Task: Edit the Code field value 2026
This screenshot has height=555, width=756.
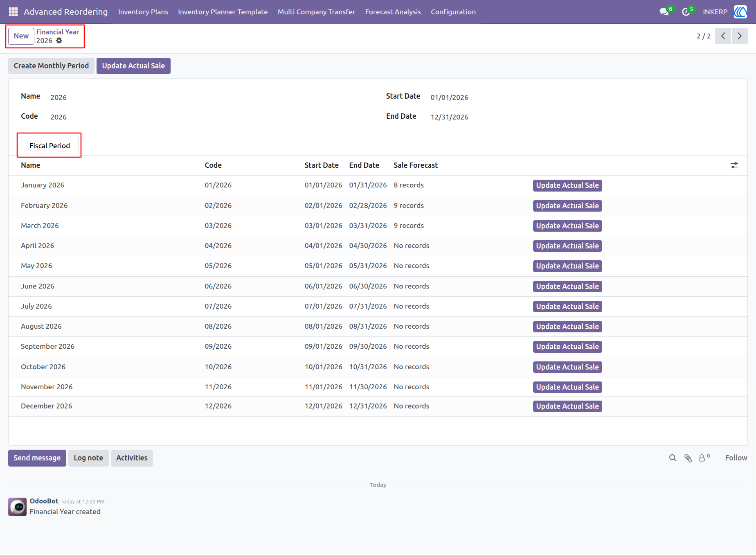Action: 59,117
